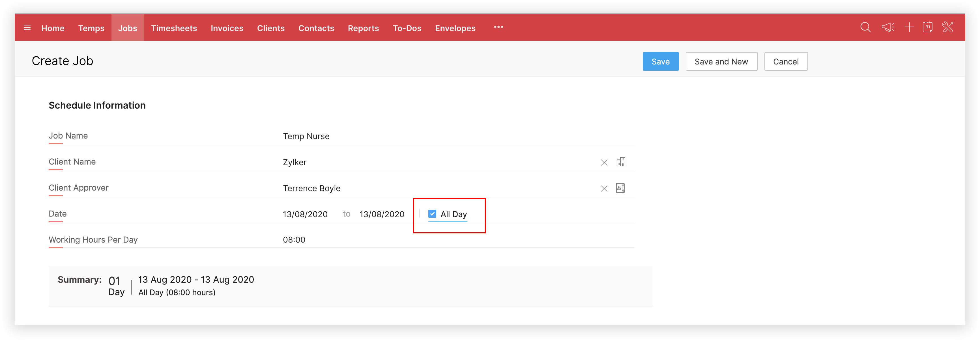Screen dimensions: 980x341
Task: Open the end date picker field
Action: tap(382, 214)
